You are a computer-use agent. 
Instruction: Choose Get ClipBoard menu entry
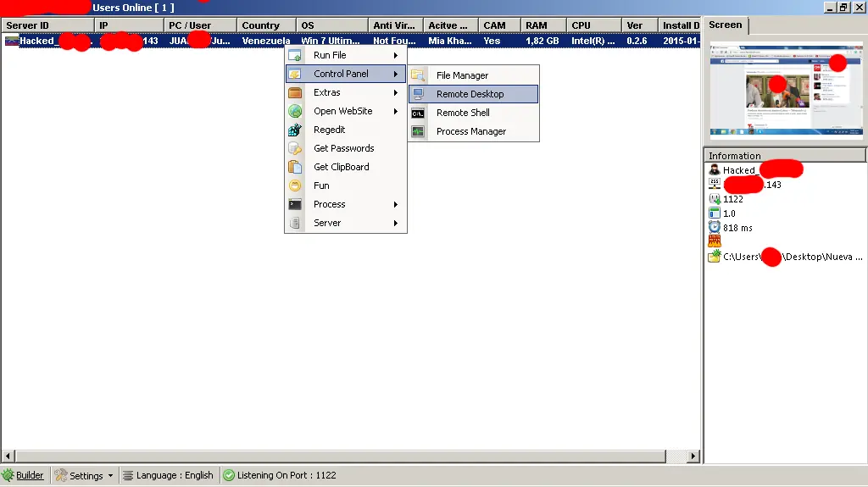pyautogui.click(x=346, y=167)
